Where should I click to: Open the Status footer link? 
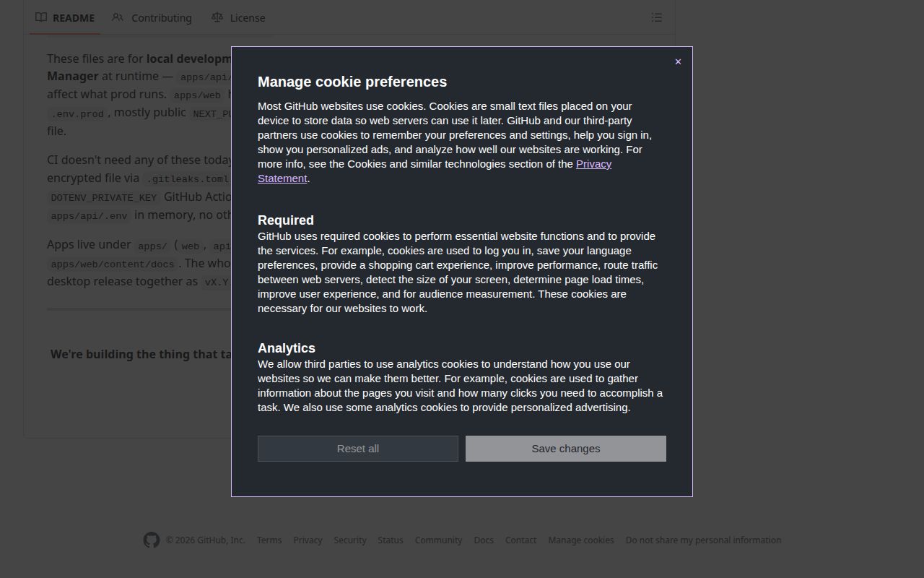tap(391, 540)
